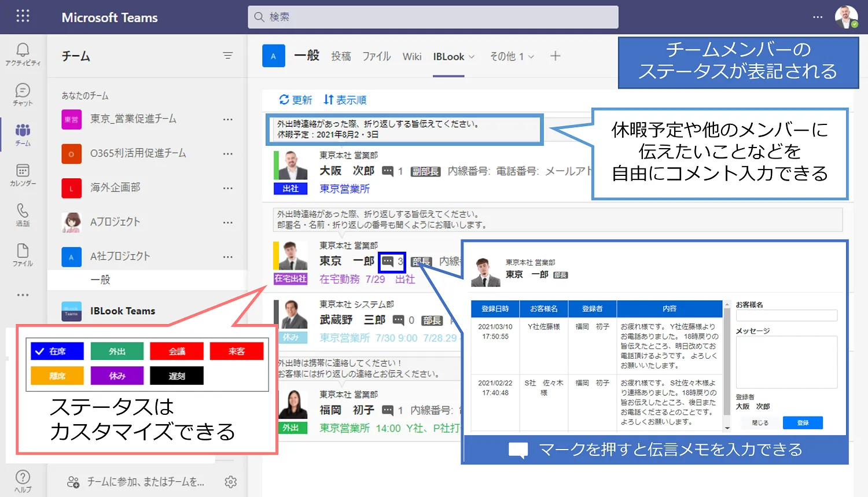Click the 表示順 sort order button

(x=345, y=100)
